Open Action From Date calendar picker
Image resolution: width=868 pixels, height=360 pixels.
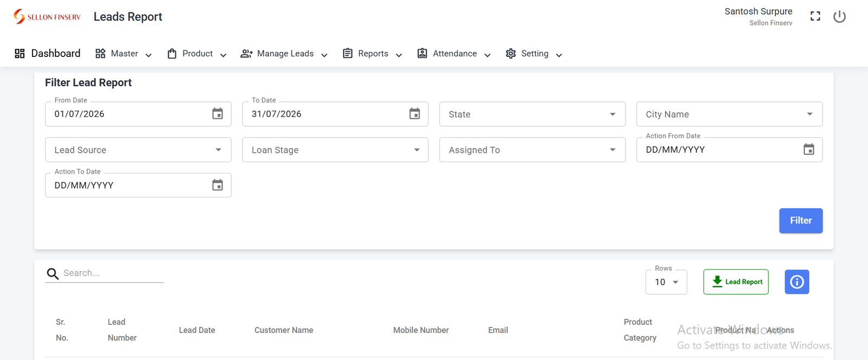(x=809, y=150)
